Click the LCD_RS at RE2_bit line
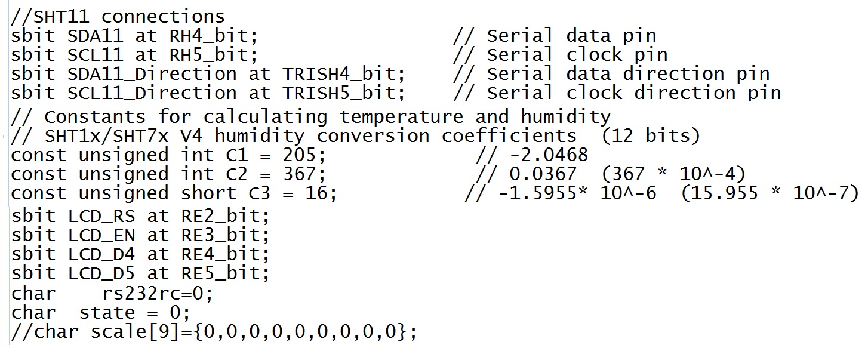Image resolution: width=868 pixels, height=348 pixels. point(140,215)
